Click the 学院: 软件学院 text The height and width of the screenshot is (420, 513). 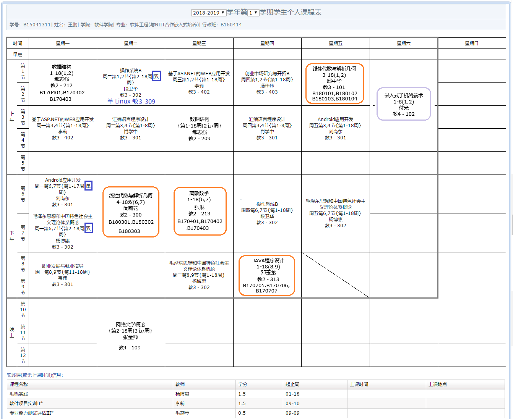pos(97,25)
